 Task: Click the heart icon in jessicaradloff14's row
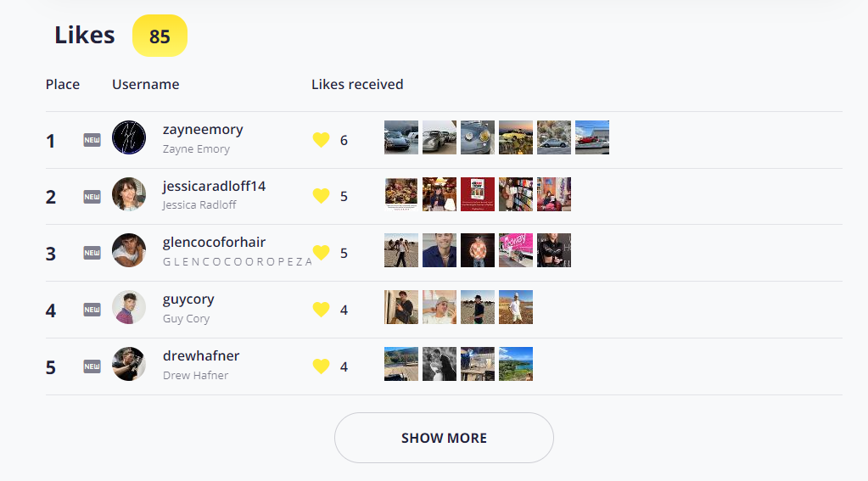[321, 196]
